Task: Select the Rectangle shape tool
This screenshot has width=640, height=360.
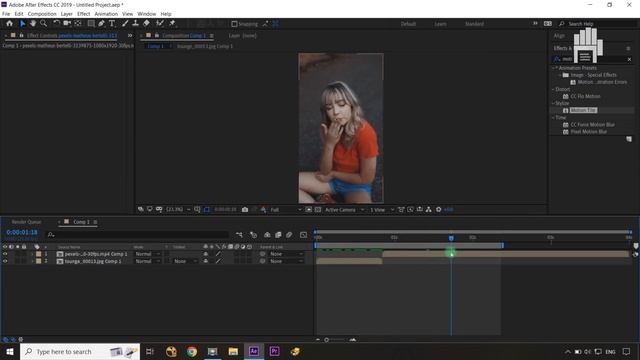Action: click(x=91, y=24)
